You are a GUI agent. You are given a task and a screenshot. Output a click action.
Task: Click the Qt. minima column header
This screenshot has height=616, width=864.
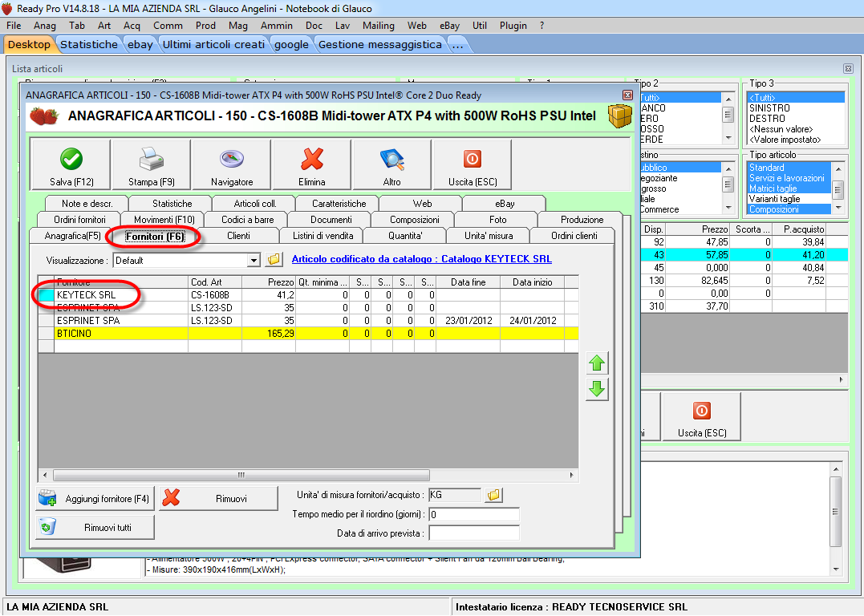(322, 282)
